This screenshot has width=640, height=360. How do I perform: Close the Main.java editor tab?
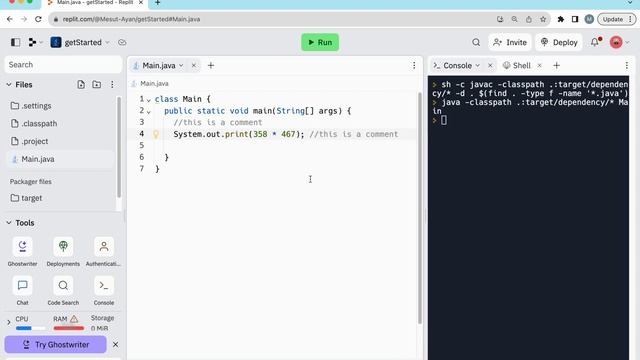pyautogui.click(x=194, y=65)
